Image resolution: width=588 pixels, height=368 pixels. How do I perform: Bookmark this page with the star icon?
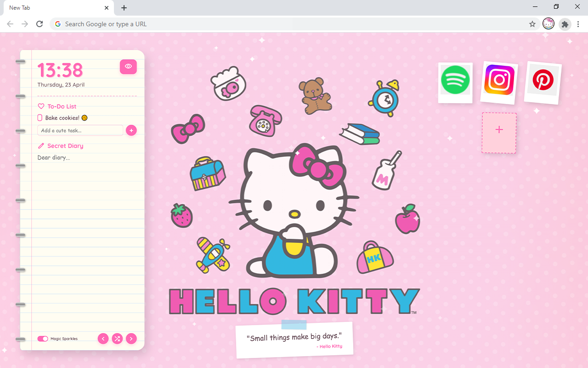[x=532, y=24]
